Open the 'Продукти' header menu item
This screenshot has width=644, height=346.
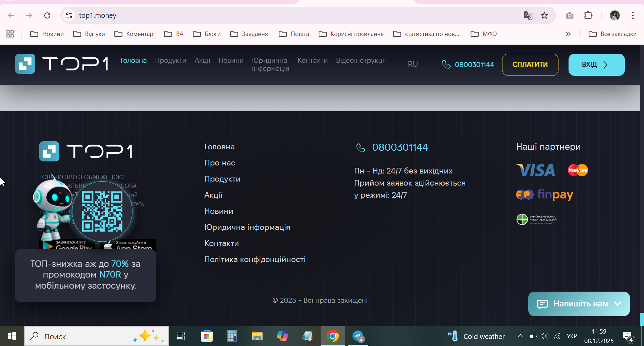tap(171, 60)
